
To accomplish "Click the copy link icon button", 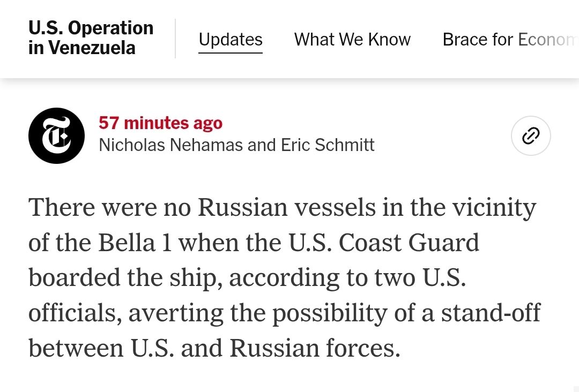I will (531, 136).
